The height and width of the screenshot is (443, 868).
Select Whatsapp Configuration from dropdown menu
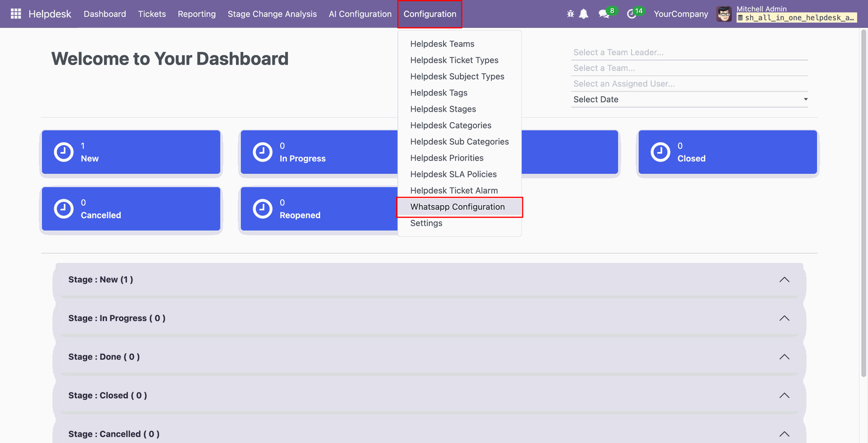coord(460,207)
